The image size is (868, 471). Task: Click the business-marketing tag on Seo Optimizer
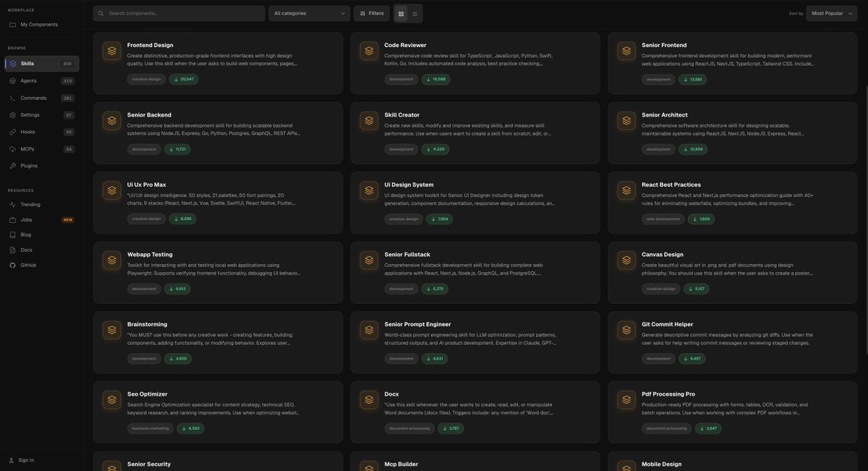point(150,428)
